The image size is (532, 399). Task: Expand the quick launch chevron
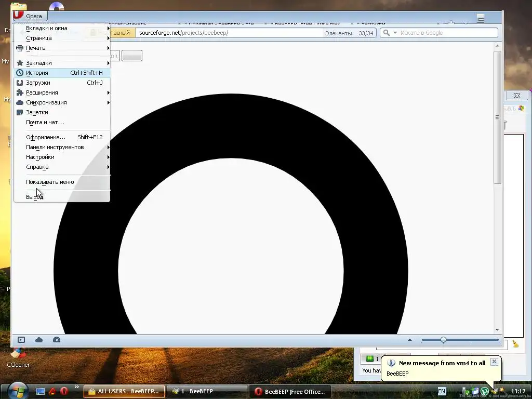tap(76, 387)
